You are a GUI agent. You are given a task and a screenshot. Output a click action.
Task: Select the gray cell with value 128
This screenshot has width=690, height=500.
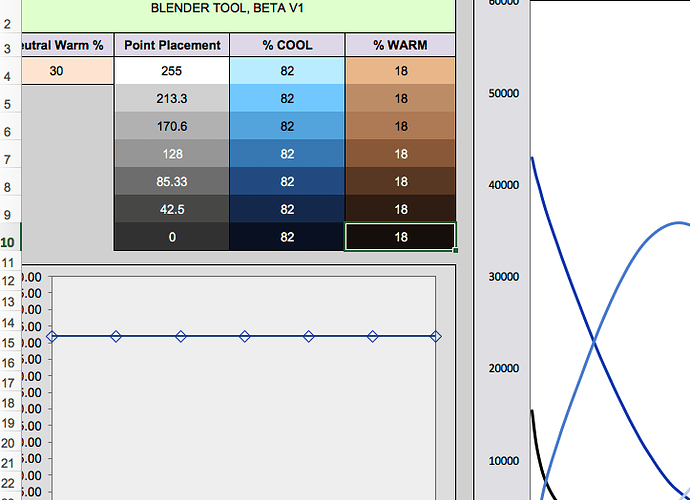[x=172, y=154]
